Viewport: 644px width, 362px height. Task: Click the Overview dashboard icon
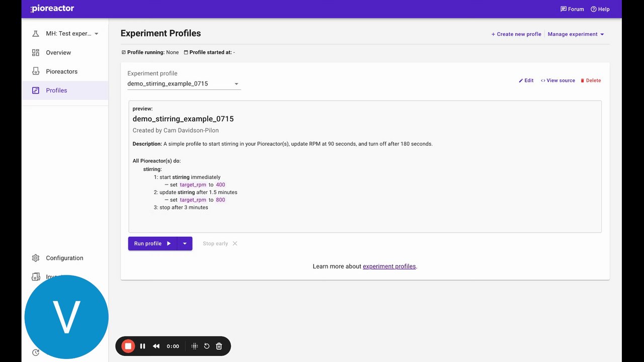click(x=36, y=53)
